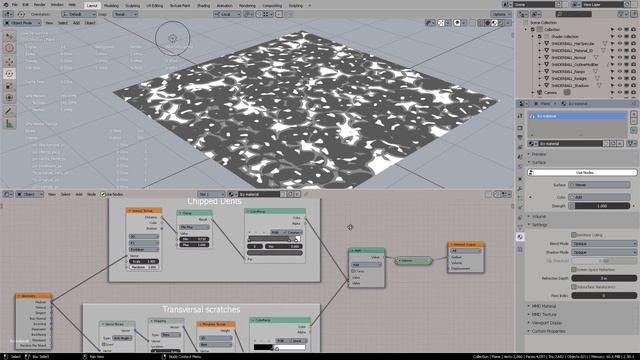Click the SHADERBALL_Normal mesh icon in outliner

pyautogui.click(x=546, y=58)
